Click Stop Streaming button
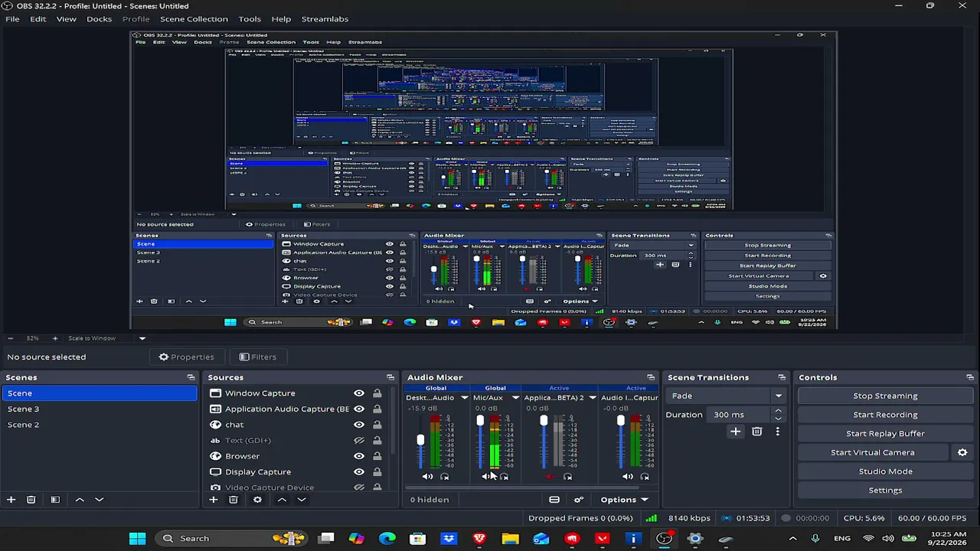Image resolution: width=980 pixels, height=551 pixels. click(885, 396)
